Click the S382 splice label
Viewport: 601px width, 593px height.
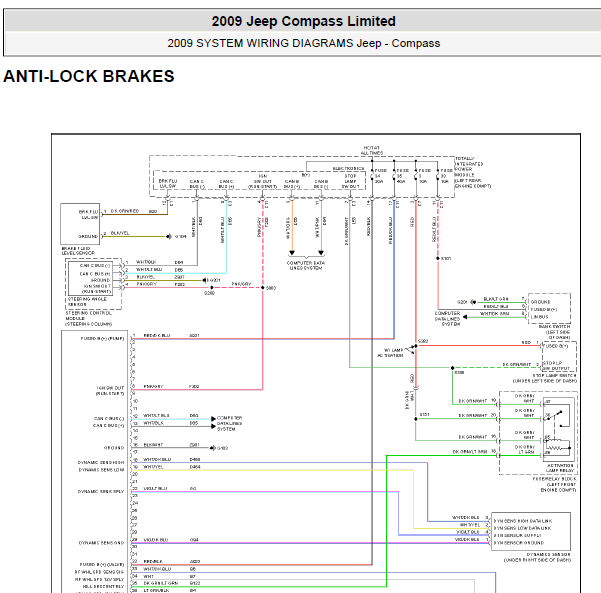[x=423, y=341]
